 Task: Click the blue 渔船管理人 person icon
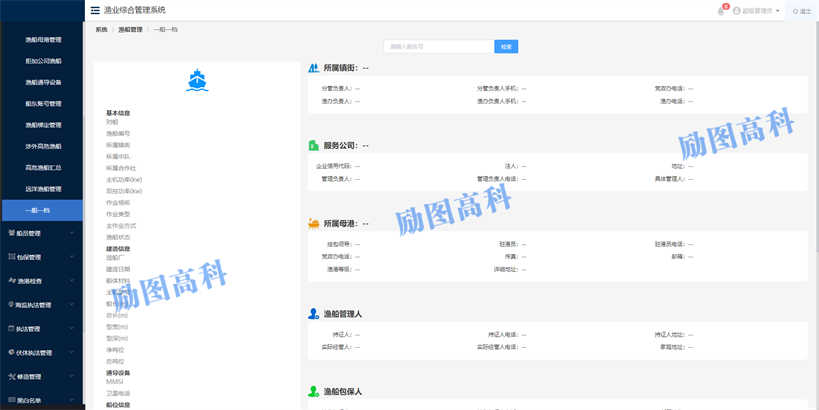click(314, 313)
